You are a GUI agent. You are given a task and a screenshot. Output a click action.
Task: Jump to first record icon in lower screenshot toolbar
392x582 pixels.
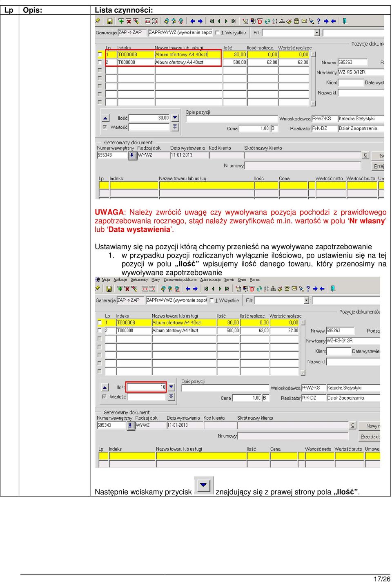pos(206,289)
